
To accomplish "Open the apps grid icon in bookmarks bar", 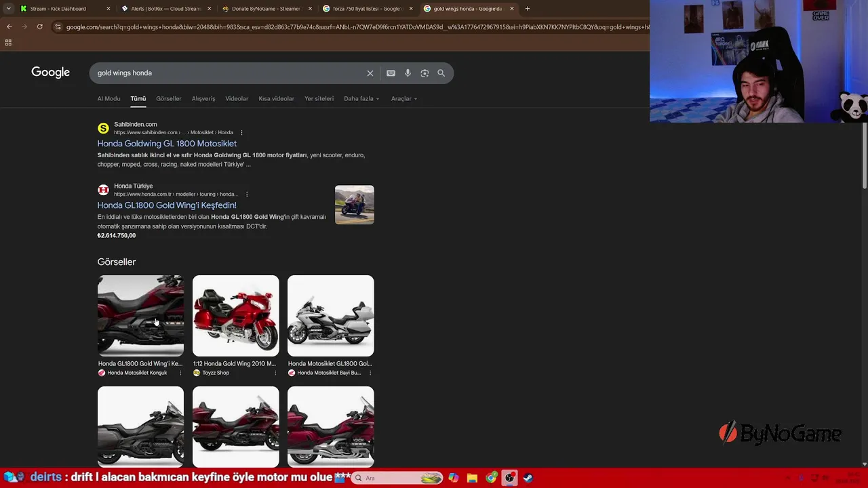I will click(x=8, y=42).
